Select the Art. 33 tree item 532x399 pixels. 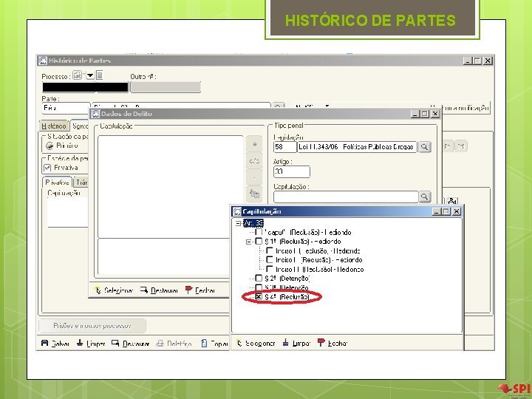point(253,223)
